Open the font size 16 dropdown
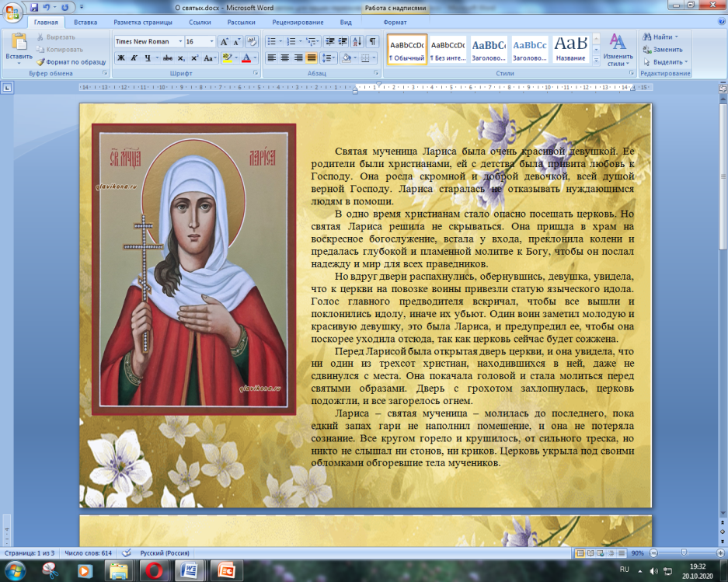The width and height of the screenshot is (728, 582). (x=211, y=42)
